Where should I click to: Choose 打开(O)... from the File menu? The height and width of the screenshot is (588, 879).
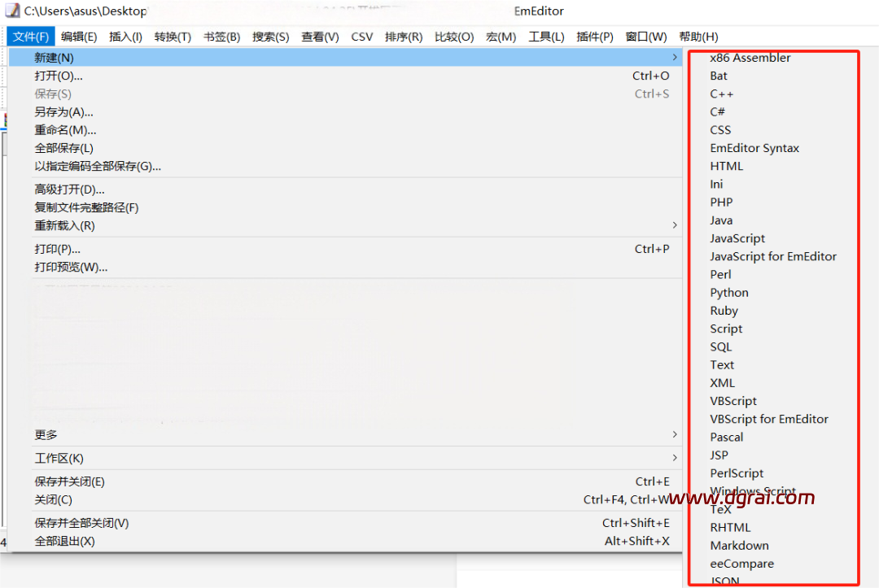pyautogui.click(x=59, y=76)
